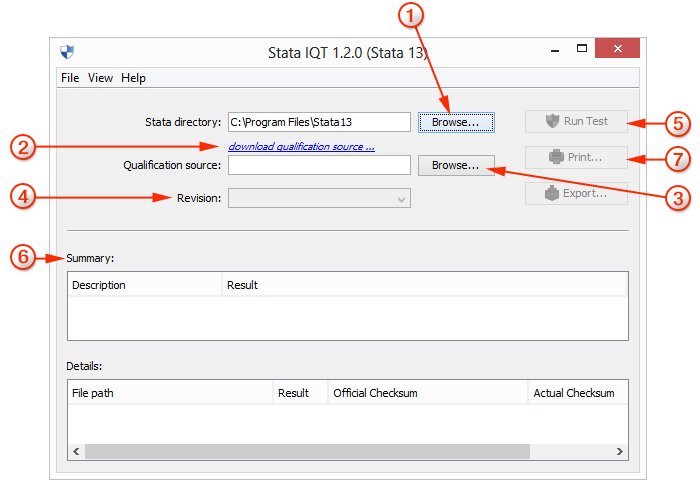
Task: Open the View menu
Action: (x=100, y=78)
